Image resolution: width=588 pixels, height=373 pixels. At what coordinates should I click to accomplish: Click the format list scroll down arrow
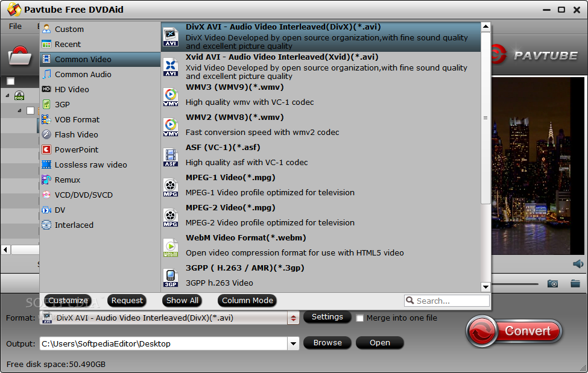pyautogui.click(x=485, y=287)
